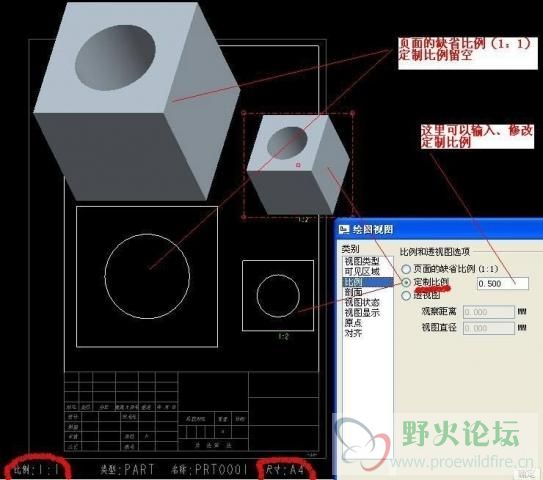Switch to the 视图状态 category
This screenshot has width=543, height=480.
pyautogui.click(x=362, y=302)
